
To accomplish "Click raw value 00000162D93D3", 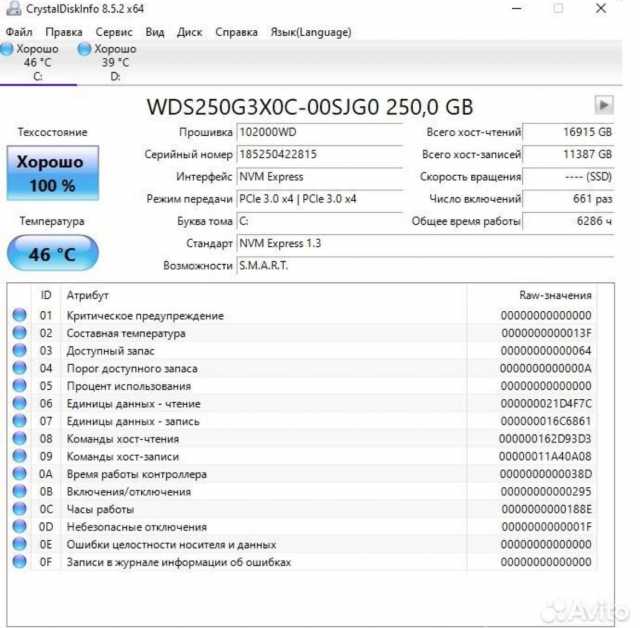I will click(545, 439).
